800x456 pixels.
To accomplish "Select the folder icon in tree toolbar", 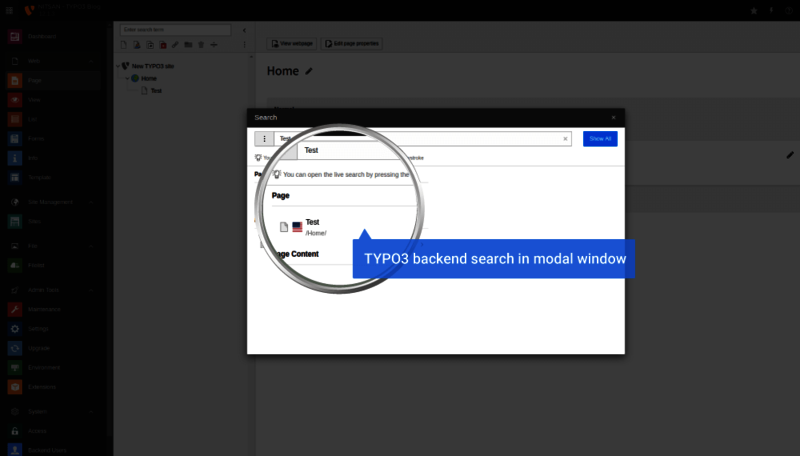I will coord(188,45).
